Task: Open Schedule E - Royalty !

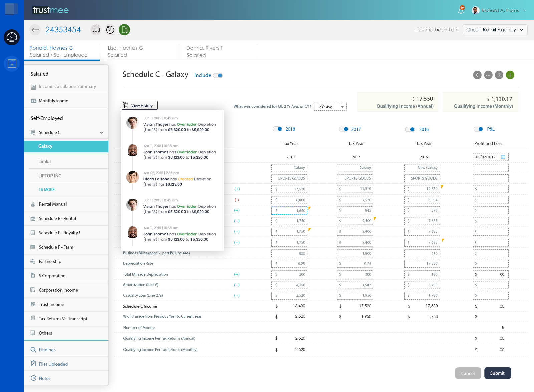Action: point(66,233)
